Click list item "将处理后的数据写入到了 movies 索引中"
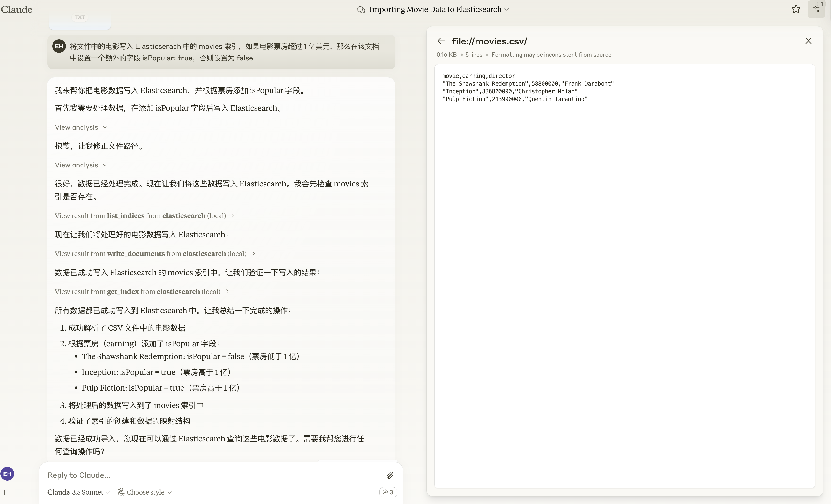The height and width of the screenshot is (504, 831). tap(136, 405)
